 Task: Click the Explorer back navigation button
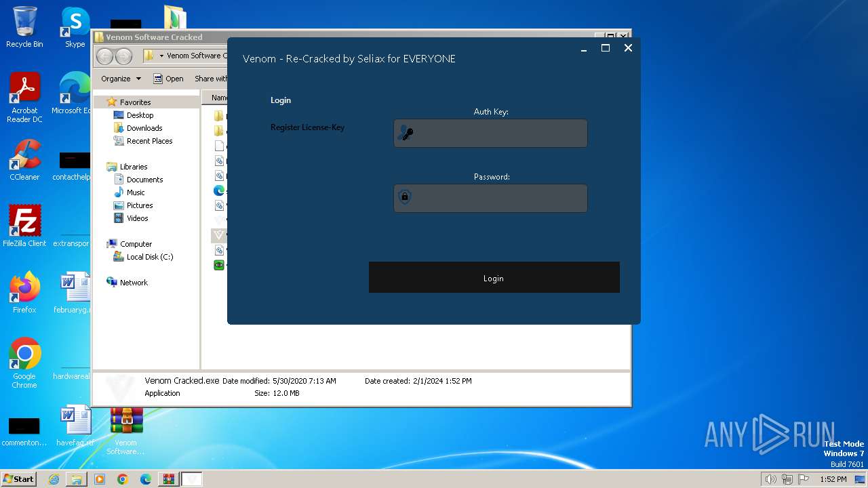(104, 56)
